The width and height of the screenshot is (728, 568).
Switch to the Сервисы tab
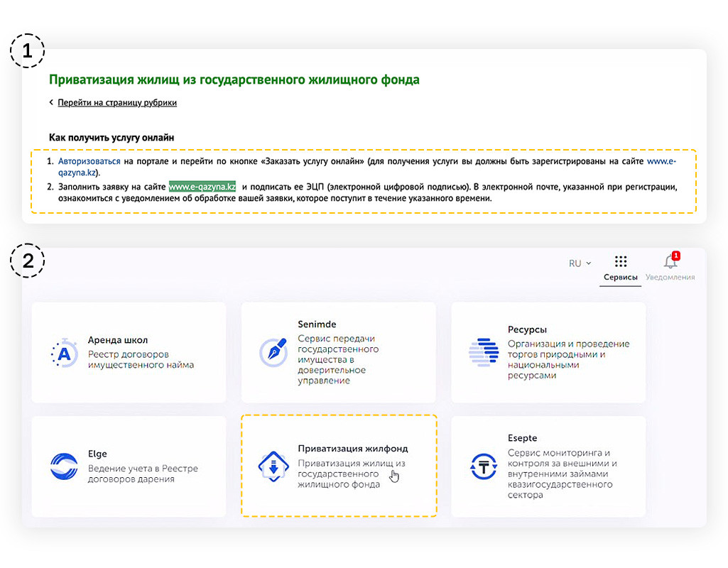tap(620, 277)
